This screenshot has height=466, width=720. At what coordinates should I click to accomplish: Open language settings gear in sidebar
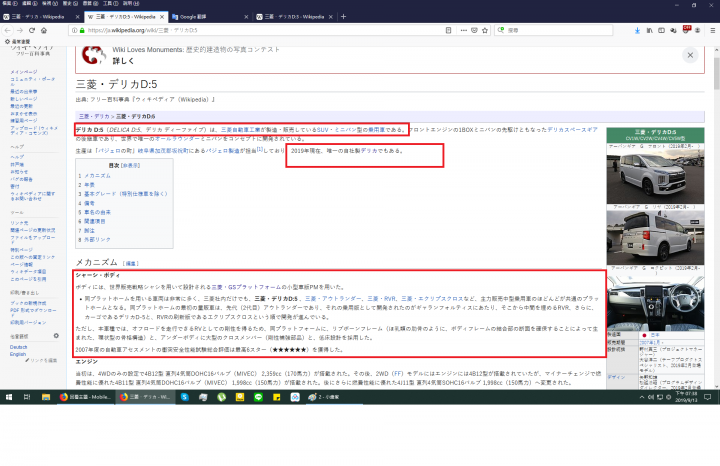(x=56, y=336)
